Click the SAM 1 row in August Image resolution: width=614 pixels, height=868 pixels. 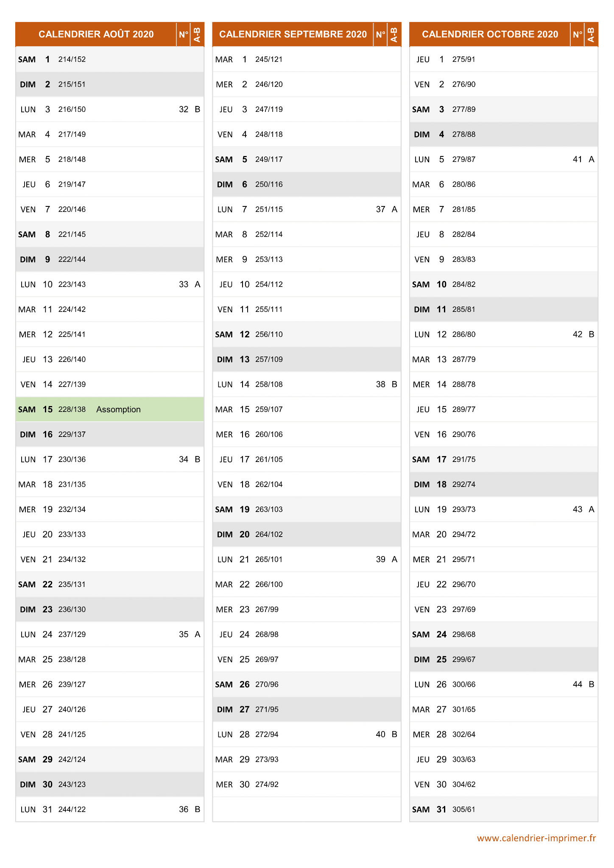pyautogui.click(x=110, y=59)
